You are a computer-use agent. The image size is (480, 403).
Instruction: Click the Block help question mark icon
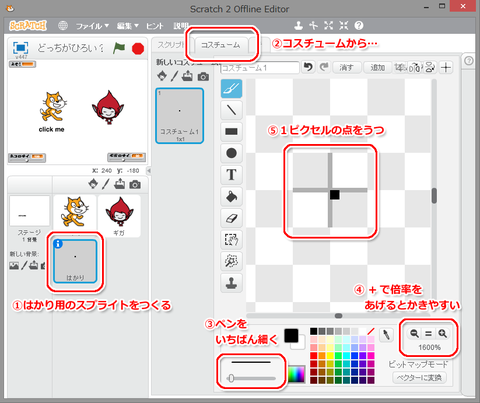tap(359, 25)
